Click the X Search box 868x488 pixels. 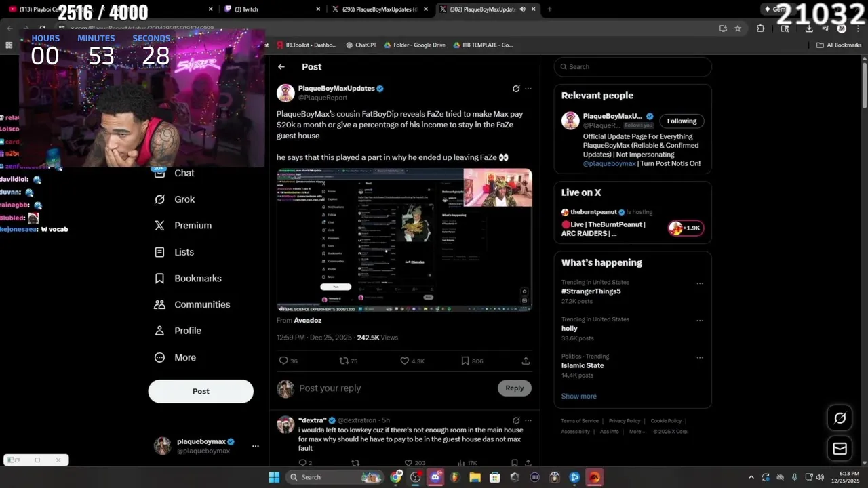click(x=633, y=66)
